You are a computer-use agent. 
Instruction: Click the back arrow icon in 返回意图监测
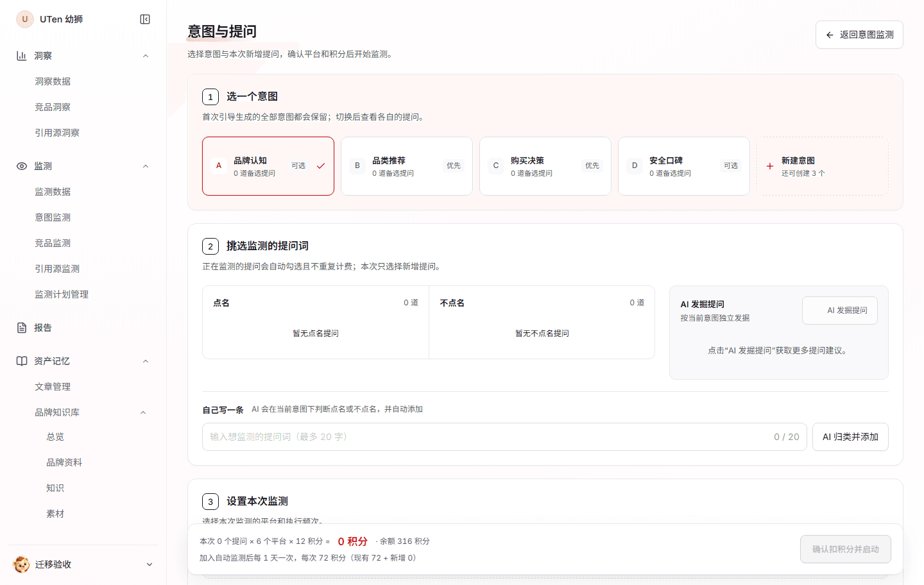pos(830,35)
